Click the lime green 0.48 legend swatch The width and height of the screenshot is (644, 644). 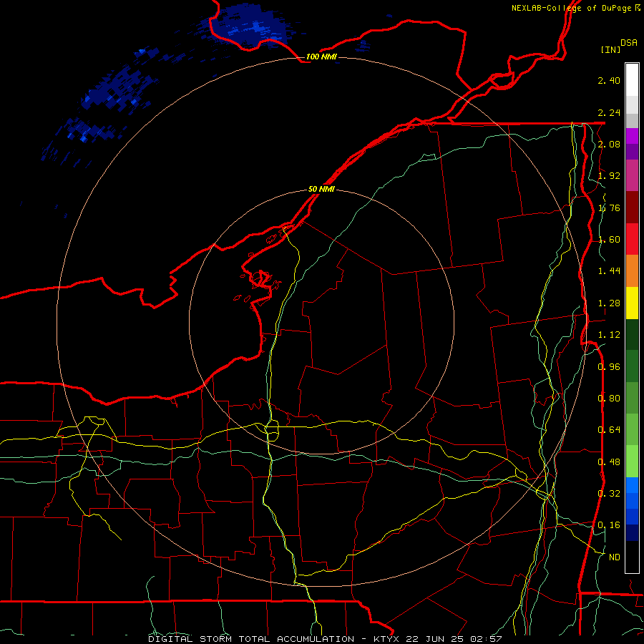[632, 462]
